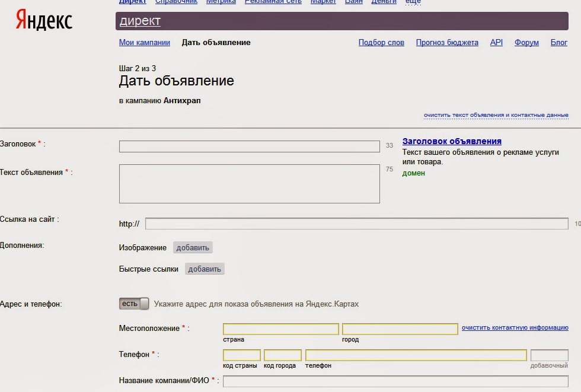Expand the ещё menu

point(413,2)
